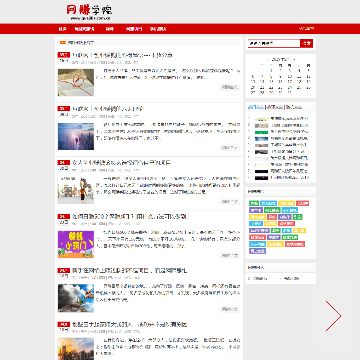Open the third item in the red navigation bar
This screenshot has height=360, width=360.
(110, 29)
